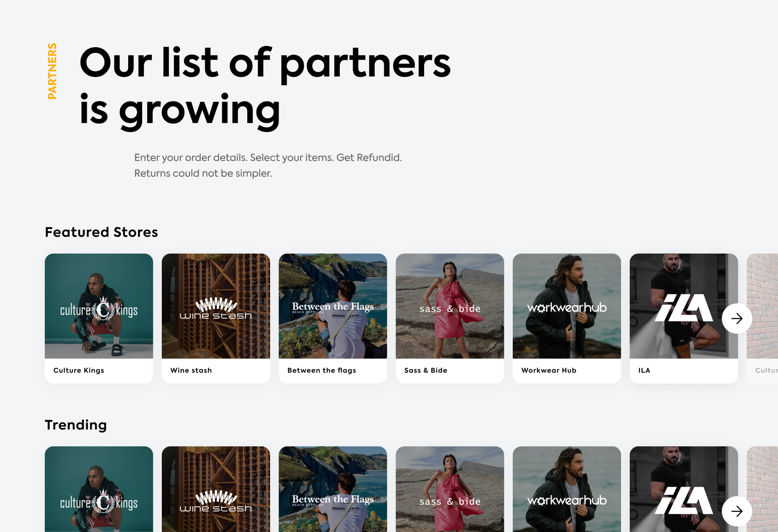Image resolution: width=778 pixels, height=532 pixels.
Task: Open Sass & Bide card in Featured Stores
Action: 450,319
